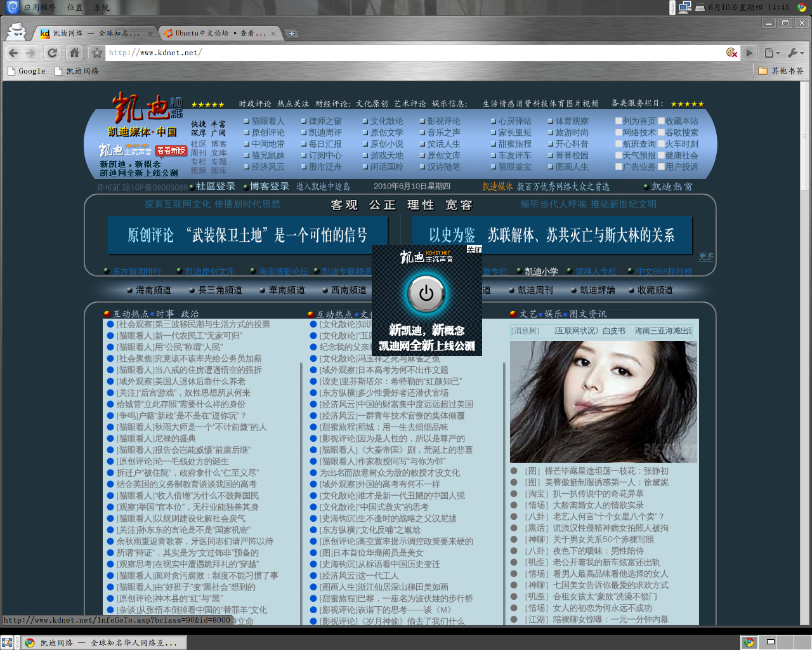Click the power button in popup ad
The width and height of the screenshot is (812, 650).
coord(426,293)
